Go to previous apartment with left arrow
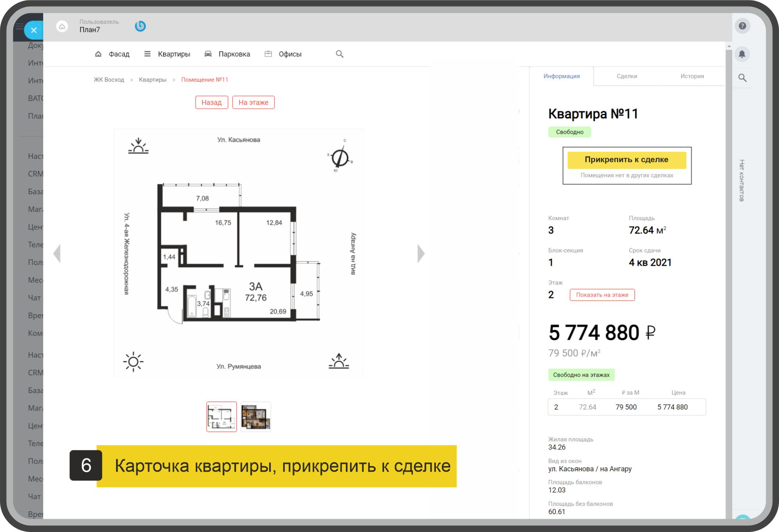Image resolution: width=779 pixels, height=532 pixels. tap(57, 254)
